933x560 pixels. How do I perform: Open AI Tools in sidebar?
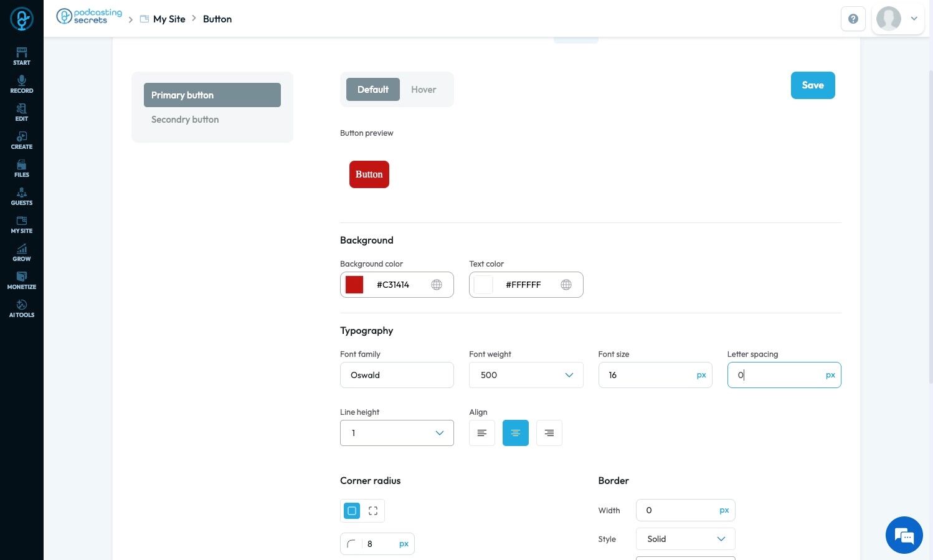coord(22,308)
